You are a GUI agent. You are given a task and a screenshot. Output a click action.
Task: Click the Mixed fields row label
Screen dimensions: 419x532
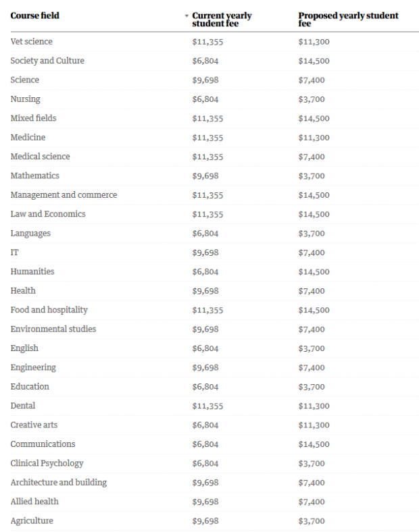33,118
